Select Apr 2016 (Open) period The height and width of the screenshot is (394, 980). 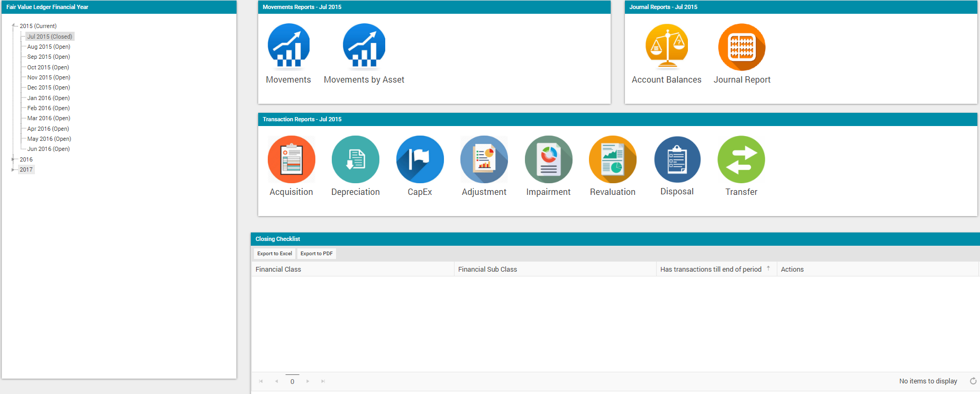(x=48, y=129)
